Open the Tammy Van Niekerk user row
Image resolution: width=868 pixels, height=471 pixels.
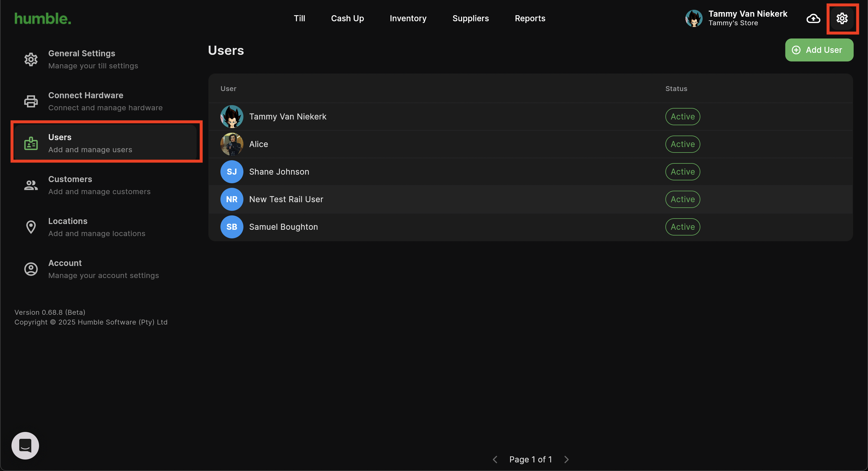(530, 117)
